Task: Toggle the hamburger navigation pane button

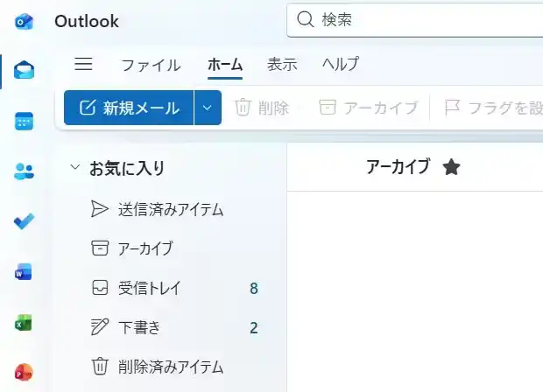Action: point(84,64)
